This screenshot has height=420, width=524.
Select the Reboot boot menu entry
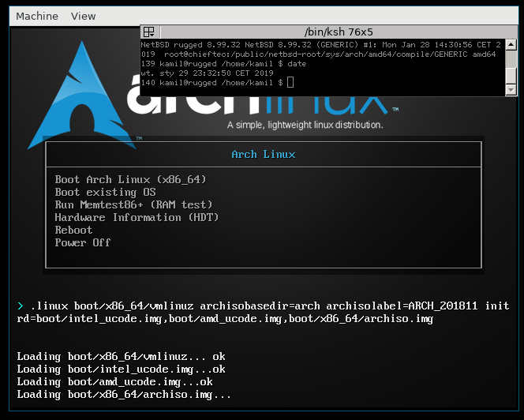coord(73,230)
